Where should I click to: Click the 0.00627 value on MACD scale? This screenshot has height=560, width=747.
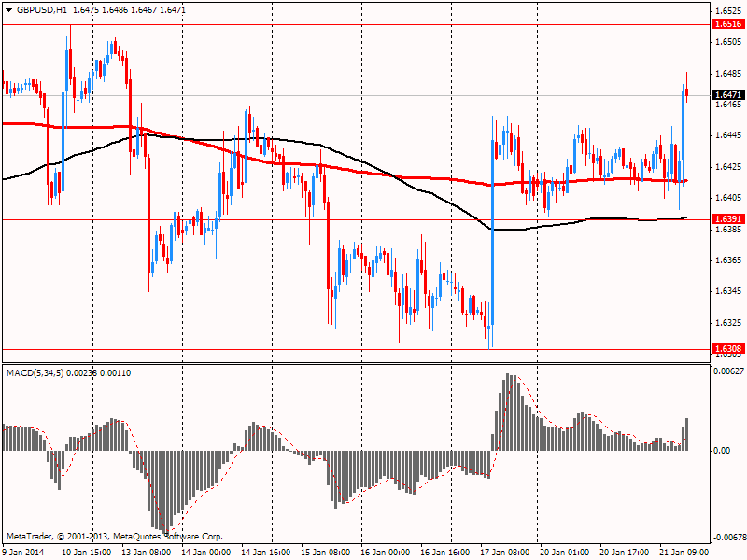coord(727,371)
